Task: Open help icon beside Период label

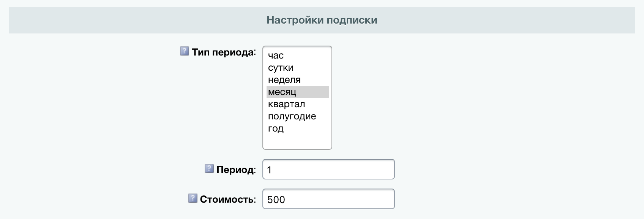Action: pos(209,168)
